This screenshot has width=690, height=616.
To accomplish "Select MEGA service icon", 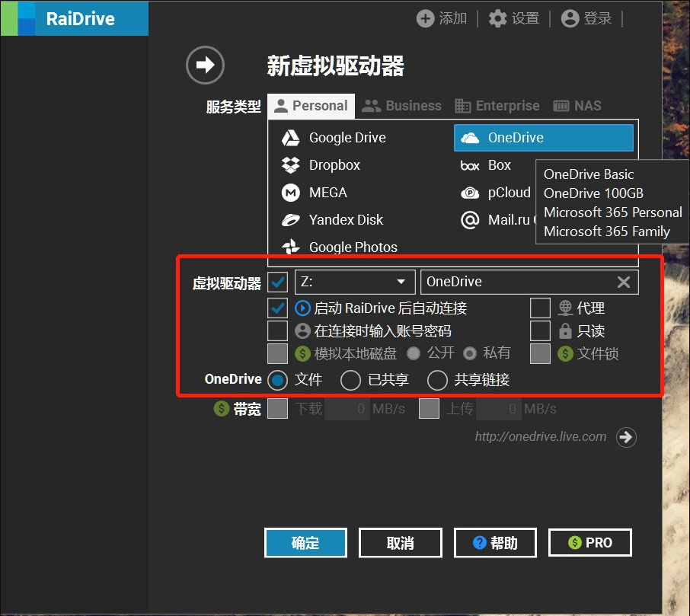I will pos(290,193).
